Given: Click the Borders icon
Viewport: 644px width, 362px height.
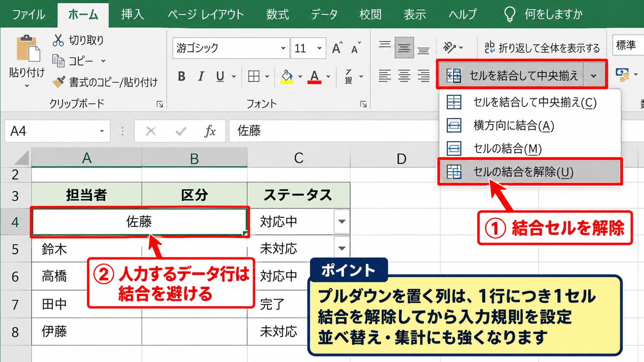Looking at the screenshot, I should pyautogui.click(x=254, y=76).
